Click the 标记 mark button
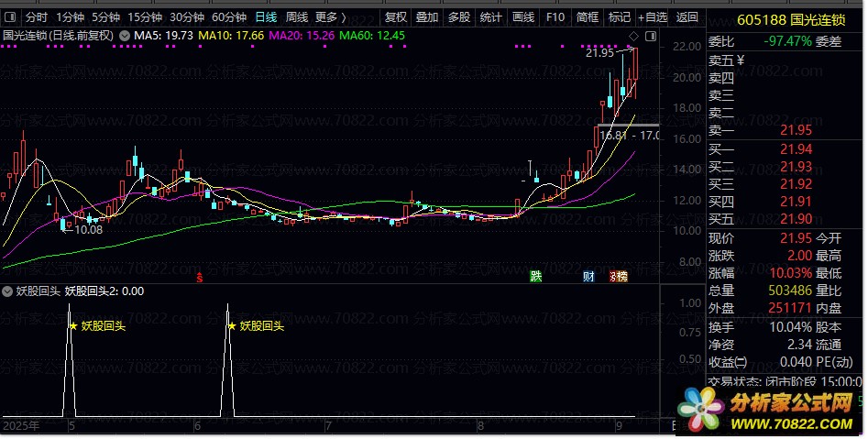Viewport: 868px width, 439px height. [x=620, y=17]
